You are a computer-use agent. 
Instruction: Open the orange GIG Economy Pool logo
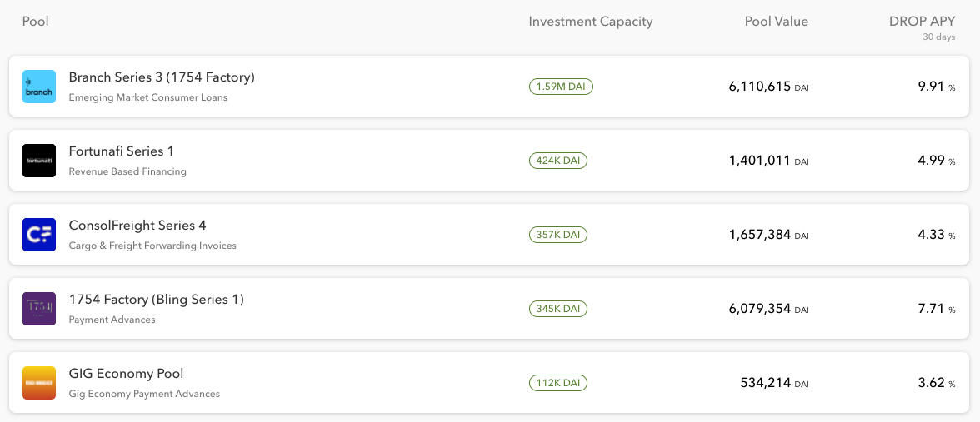(x=39, y=383)
